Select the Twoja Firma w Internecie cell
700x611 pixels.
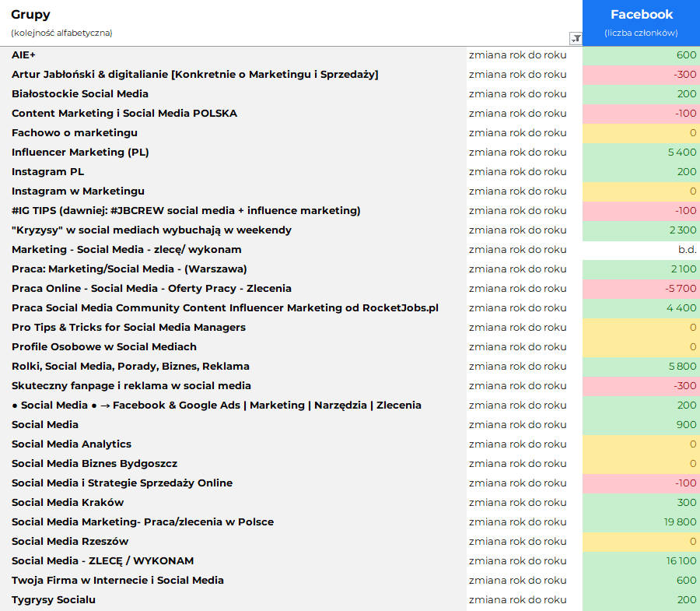[117, 581]
